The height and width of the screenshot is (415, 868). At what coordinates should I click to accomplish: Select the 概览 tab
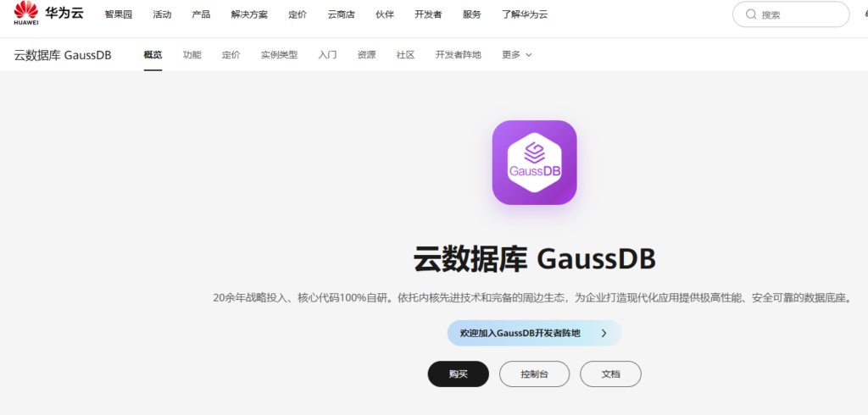[x=153, y=55]
